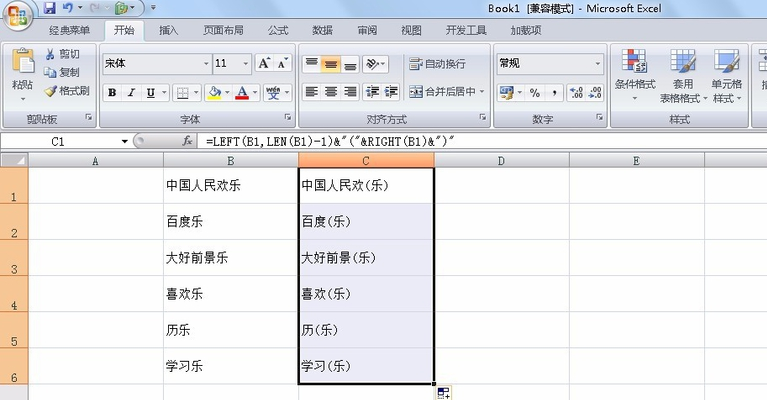The image size is (767, 400).
Task: Increase font size with large A
Action: [264, 64]
